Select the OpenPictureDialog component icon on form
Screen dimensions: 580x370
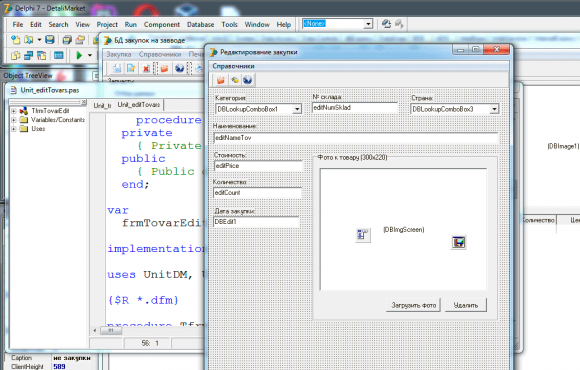pos(362,235)
